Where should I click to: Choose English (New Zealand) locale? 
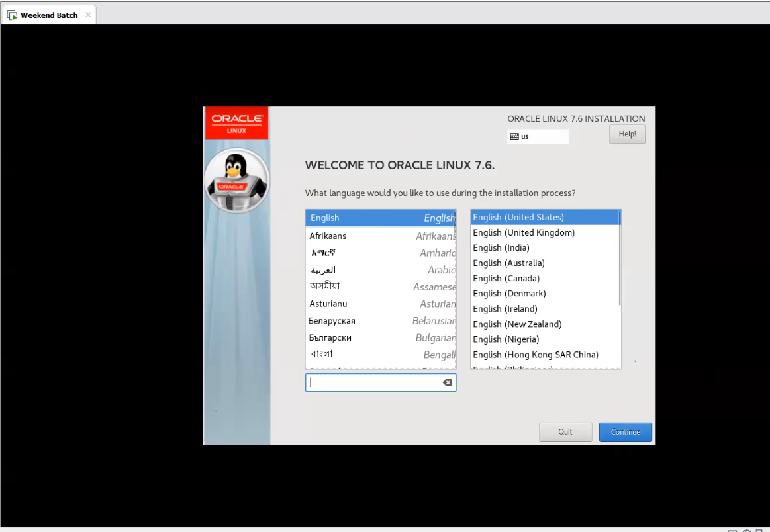tap(544, 324)
